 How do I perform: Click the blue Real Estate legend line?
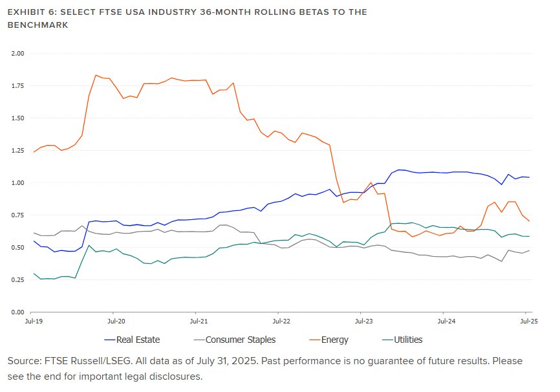tap(110, 339)
